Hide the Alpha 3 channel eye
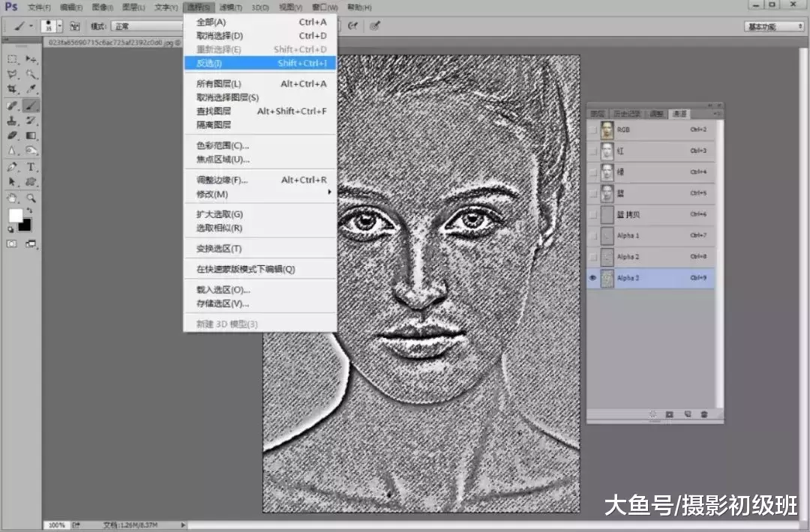Screen dimensions: 810x532 click(x=593, y=278)
